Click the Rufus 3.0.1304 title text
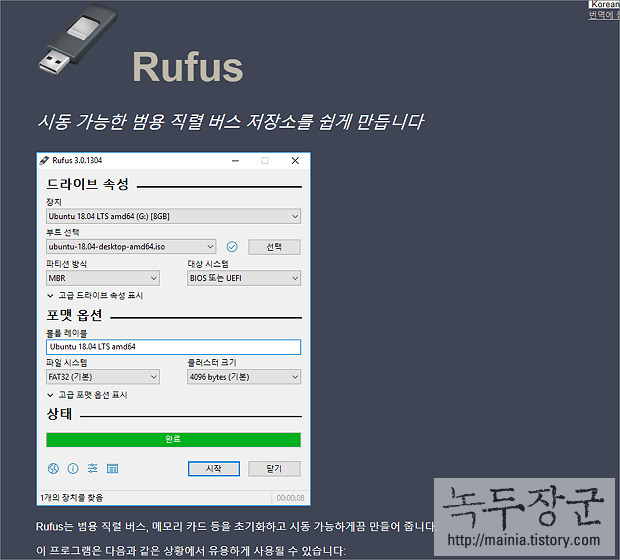This screenshot has height=560, width=620. 77,160
